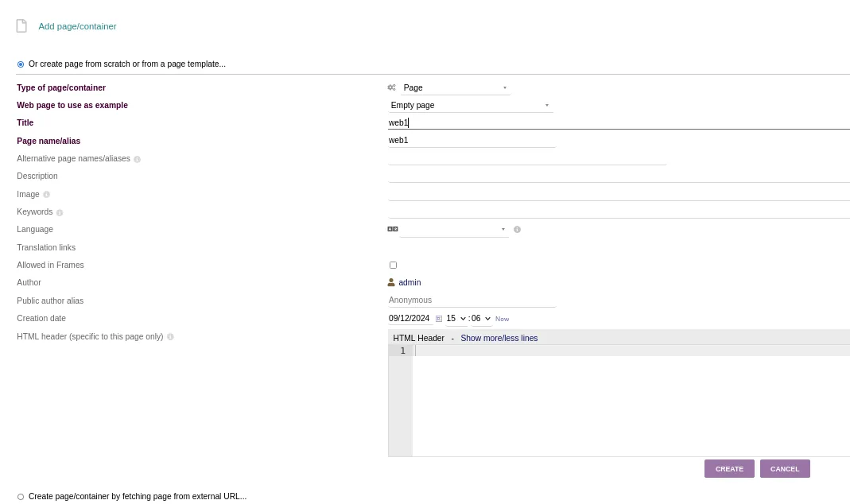Click info icon next to HTML header label
Screen dimensions: 850x504
point(170,337)
